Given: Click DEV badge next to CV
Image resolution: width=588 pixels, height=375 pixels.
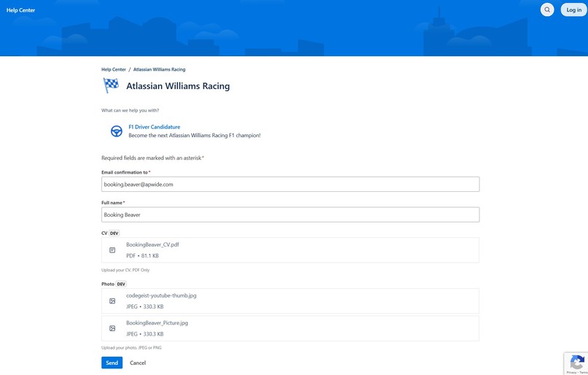Looking at the screenshot, I should click(x=114, y=233).
